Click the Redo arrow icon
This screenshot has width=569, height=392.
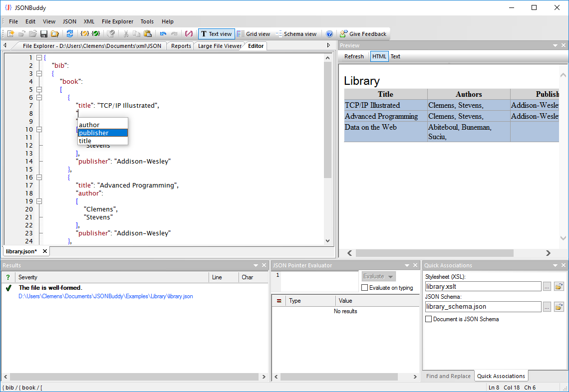pyautogui.click(x=174, y=34)
